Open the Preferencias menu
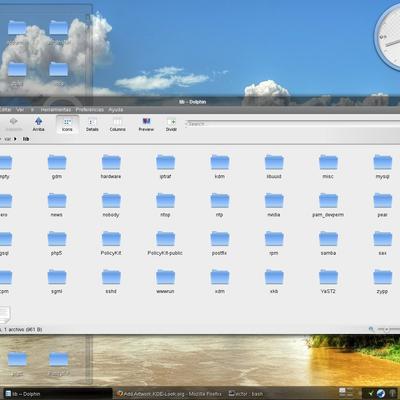This screenshot has width=400, height=400. pos(90,109)
